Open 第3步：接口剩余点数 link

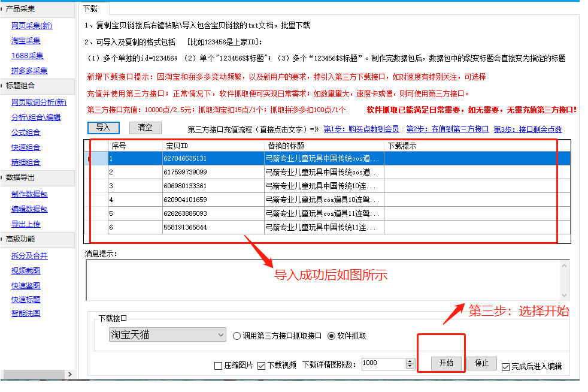tap(528, 129)
